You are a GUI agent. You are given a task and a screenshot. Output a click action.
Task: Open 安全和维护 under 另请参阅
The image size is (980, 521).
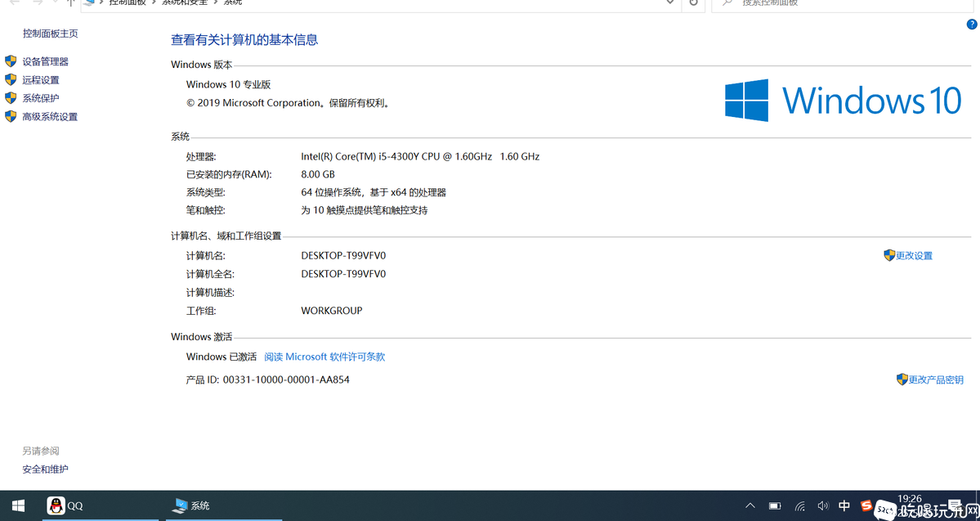pyautogui.click(x=45, y=469)
